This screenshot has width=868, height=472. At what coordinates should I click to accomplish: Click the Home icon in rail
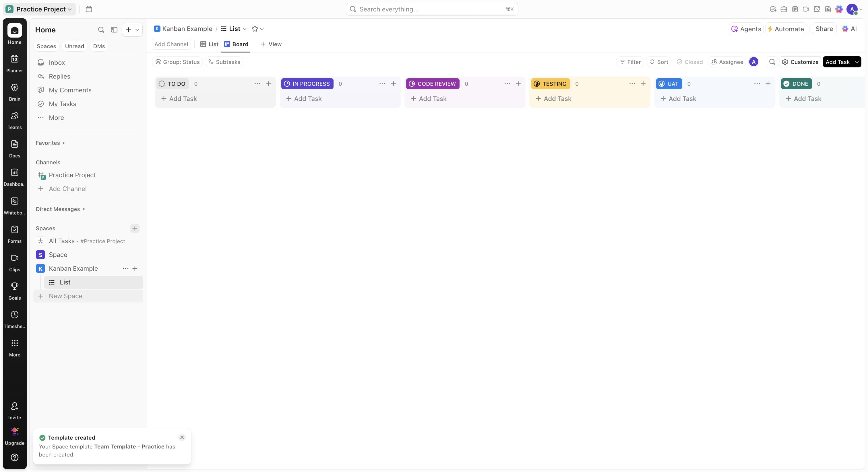tap(14, 30)
